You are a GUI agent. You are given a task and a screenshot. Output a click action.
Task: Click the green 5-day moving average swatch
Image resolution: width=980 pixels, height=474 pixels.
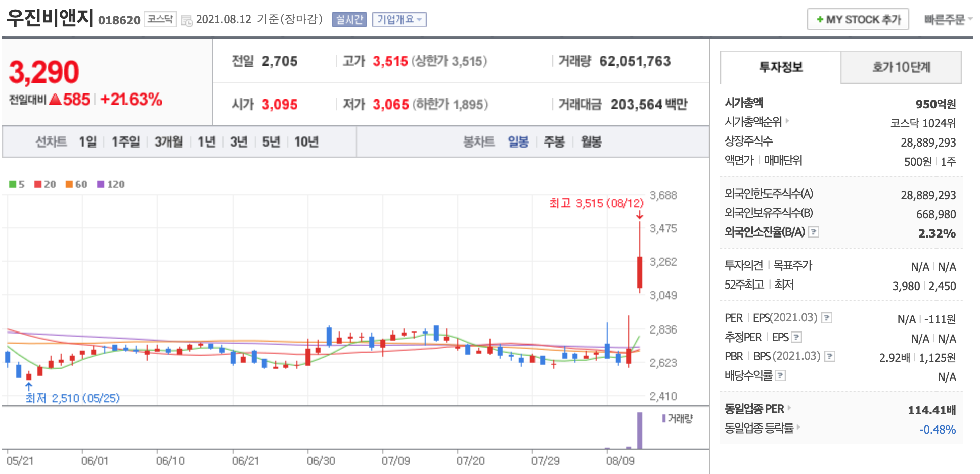[x=13, y=184]
